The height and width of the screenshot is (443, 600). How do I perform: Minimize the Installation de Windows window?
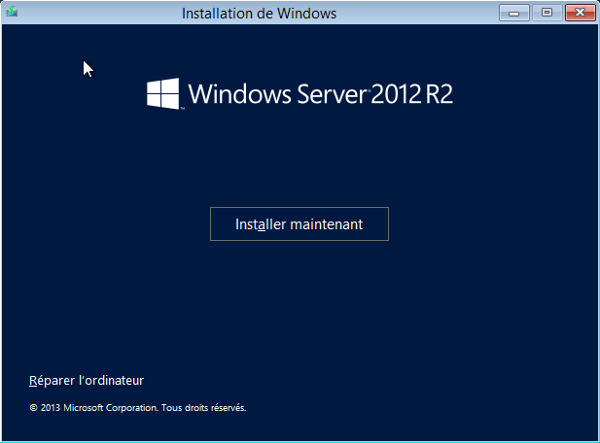tap(514, 13)
